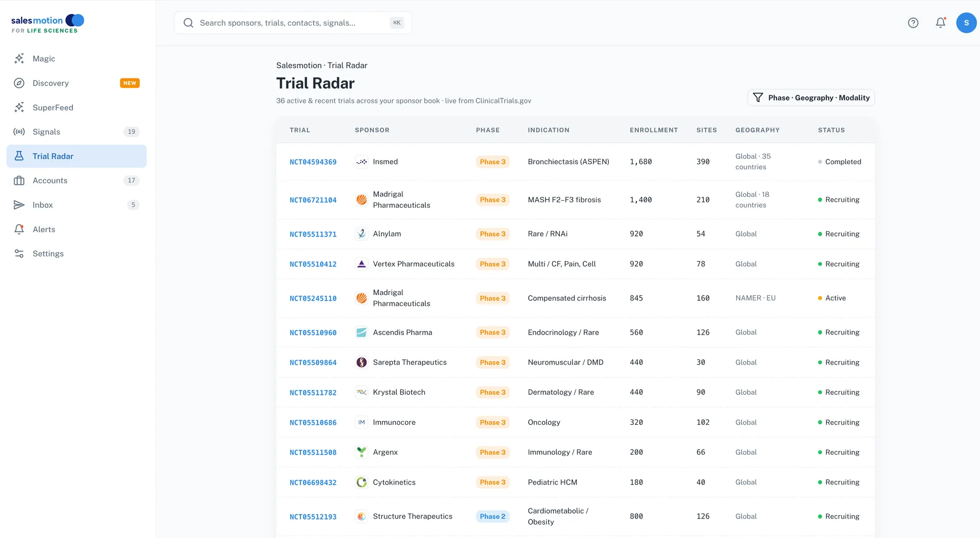Click the filter funnel icon
The width and height of the screenshot is (980, 538).
(x=758, y=97)
